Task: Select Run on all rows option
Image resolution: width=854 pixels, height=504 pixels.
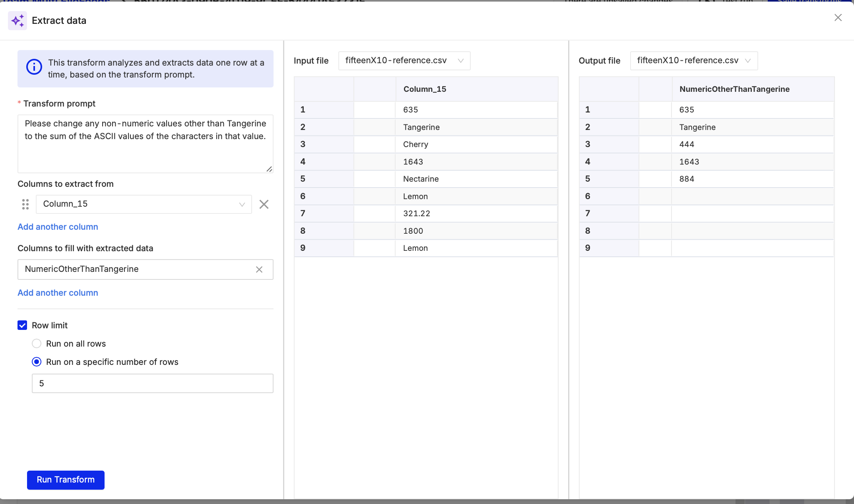Action: coord(37,343)
